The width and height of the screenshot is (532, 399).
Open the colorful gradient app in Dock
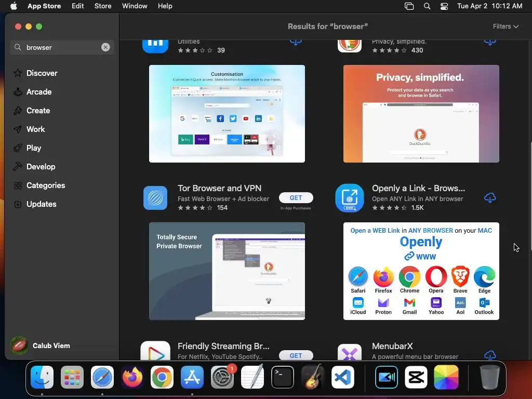[446, 377]
